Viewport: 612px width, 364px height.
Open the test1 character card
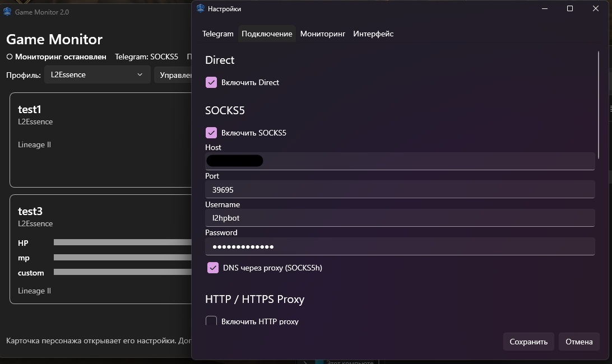[x=101, y=139]
